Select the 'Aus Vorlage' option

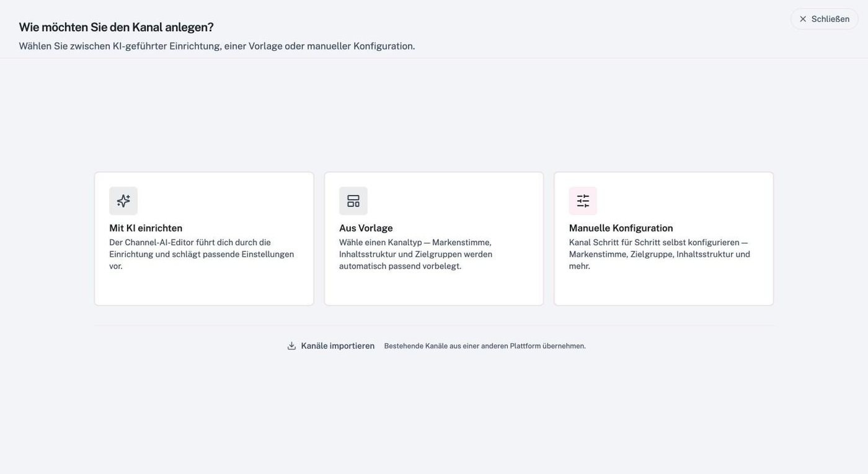tap(434, 239)
